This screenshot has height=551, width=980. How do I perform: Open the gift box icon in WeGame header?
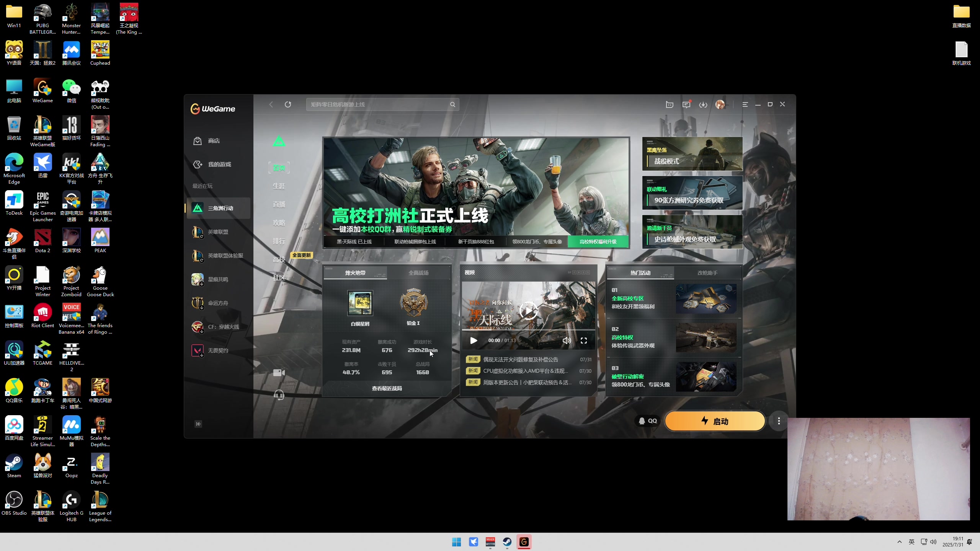pos(670,104)
